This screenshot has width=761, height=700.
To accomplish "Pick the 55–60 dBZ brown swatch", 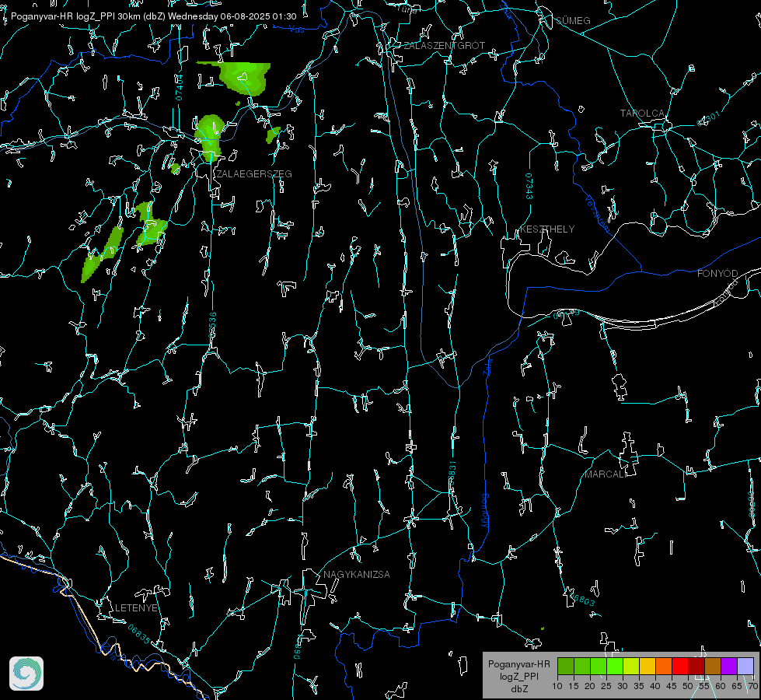I will tap(713, 666).
